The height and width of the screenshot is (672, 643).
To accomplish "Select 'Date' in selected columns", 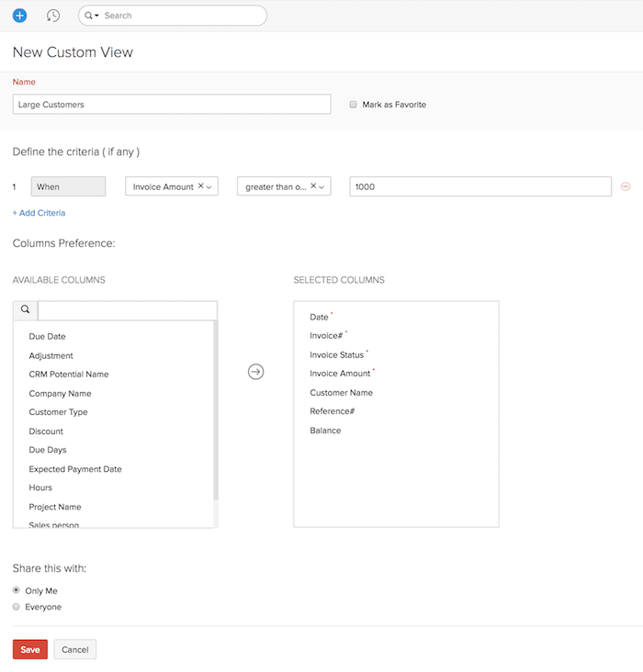I will pyautogui.click(x=319, y=317).
